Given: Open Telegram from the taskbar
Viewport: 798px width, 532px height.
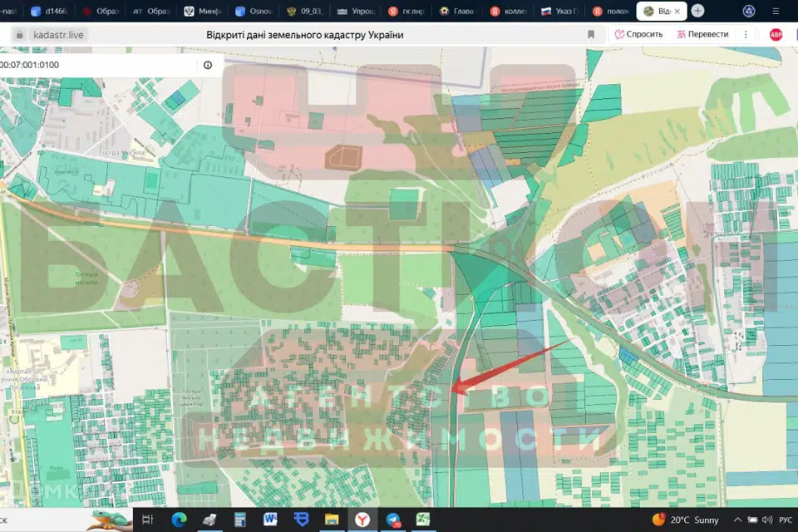Looking at the screenshot, I should coord(392,520).
